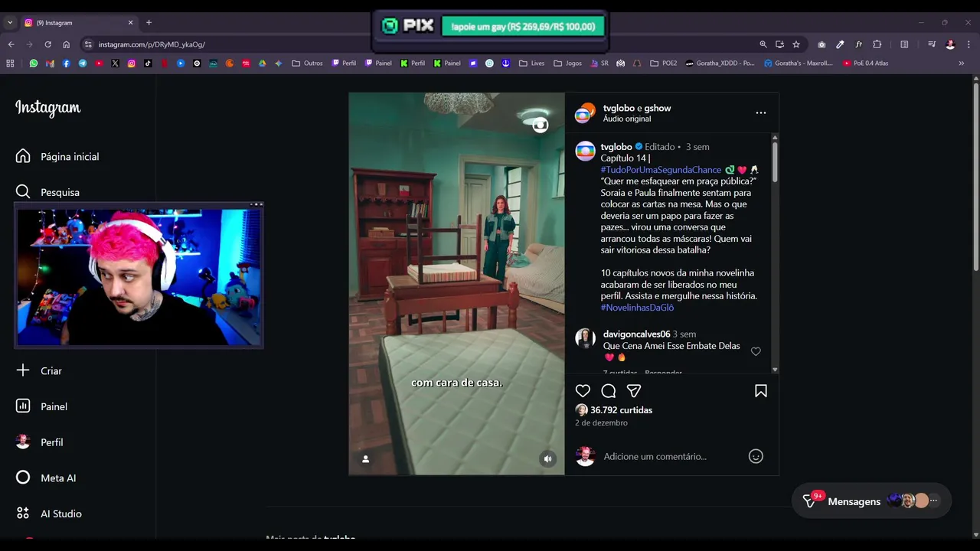This screenshot has height=551, width=980.
Task: Click the Instagram wordmark logo
Action: pyautogui.click(x=47, y=109)
